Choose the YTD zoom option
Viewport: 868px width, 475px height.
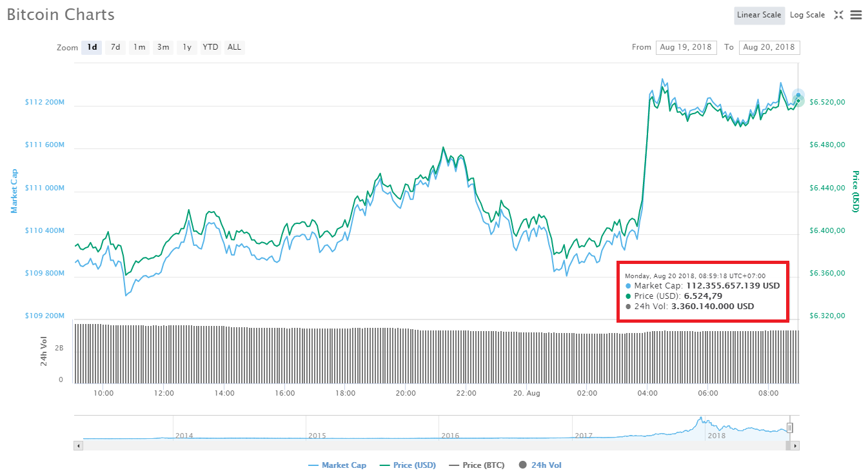(x=210, y=47)
